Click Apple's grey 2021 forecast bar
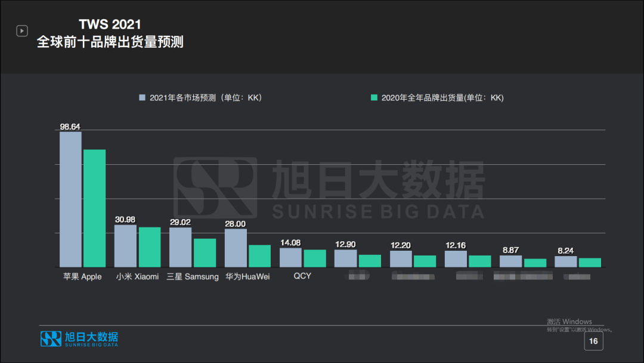 pos(70,199)
